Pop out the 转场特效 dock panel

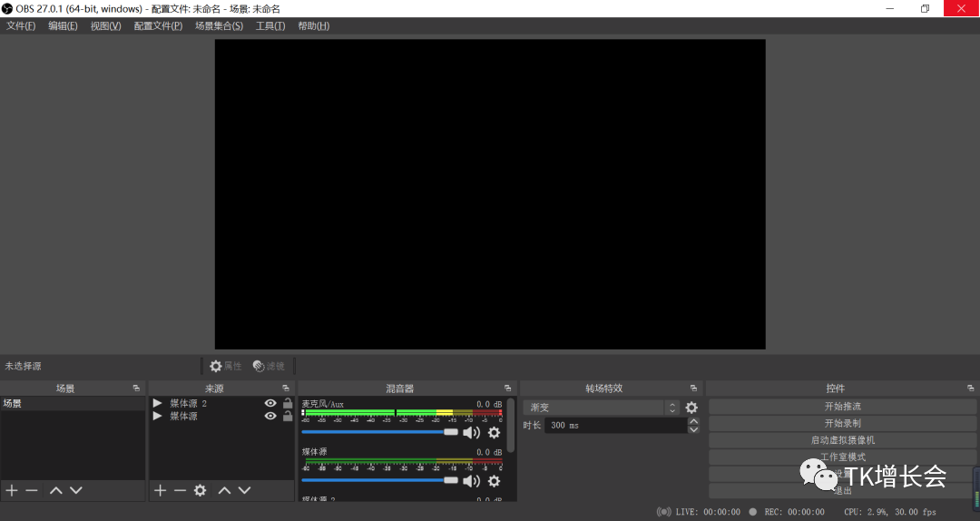[x=693, y=388]
